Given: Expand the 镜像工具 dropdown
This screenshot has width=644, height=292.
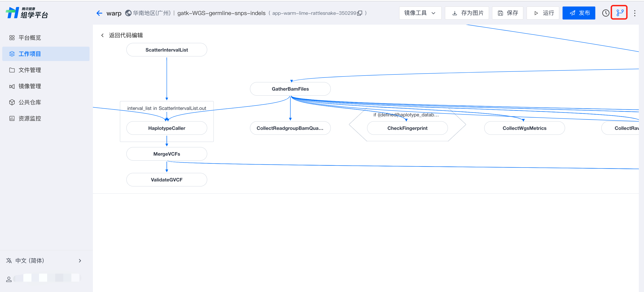Looking at the screenshot, I should tap(420, 13).
